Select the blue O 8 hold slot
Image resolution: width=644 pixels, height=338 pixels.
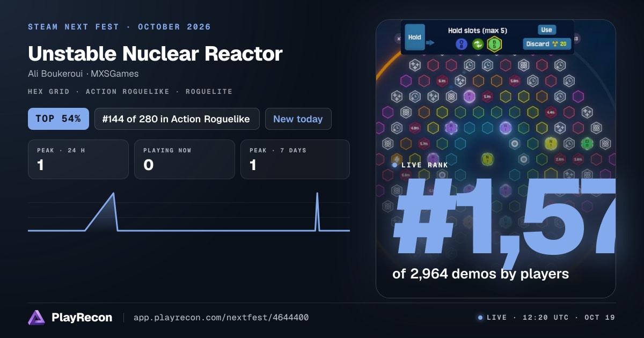[461, 45]
